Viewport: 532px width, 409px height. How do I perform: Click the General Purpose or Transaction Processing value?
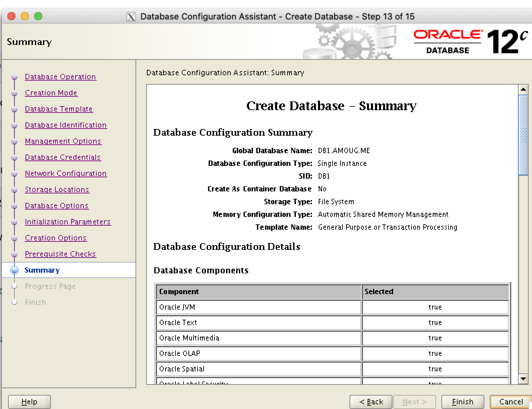pos(387,227)
